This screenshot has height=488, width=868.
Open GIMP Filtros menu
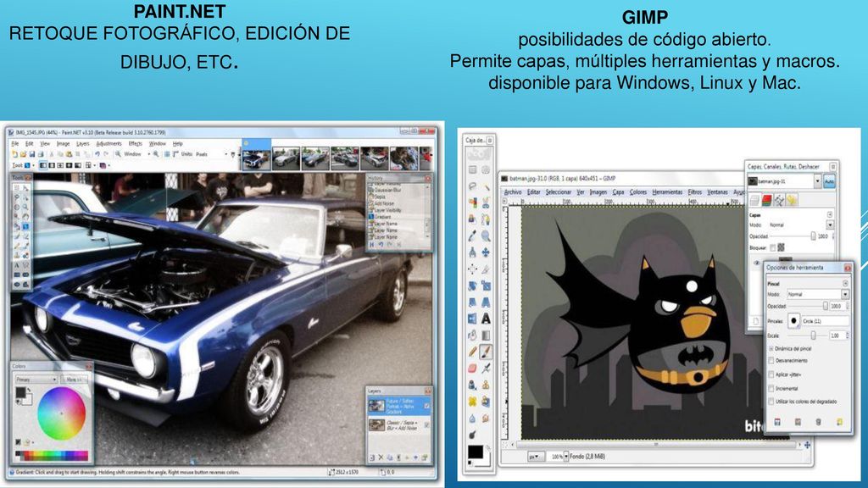[x=695, y=192]
